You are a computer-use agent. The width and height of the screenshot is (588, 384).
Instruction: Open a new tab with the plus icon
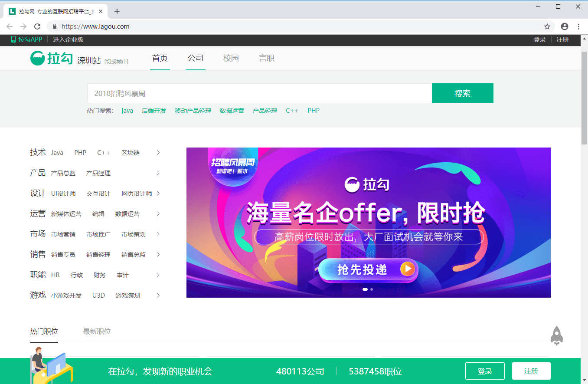[x=117, y=11]
